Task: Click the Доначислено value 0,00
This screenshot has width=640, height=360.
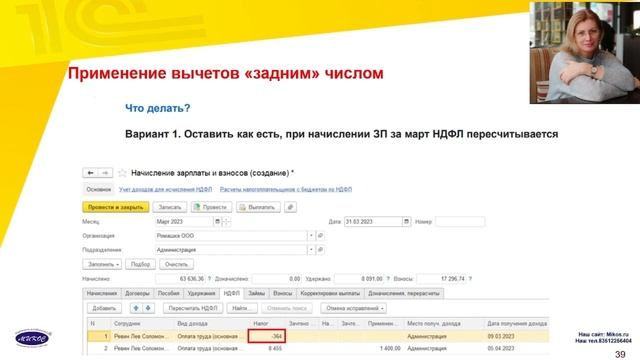Action: [277, 279]
